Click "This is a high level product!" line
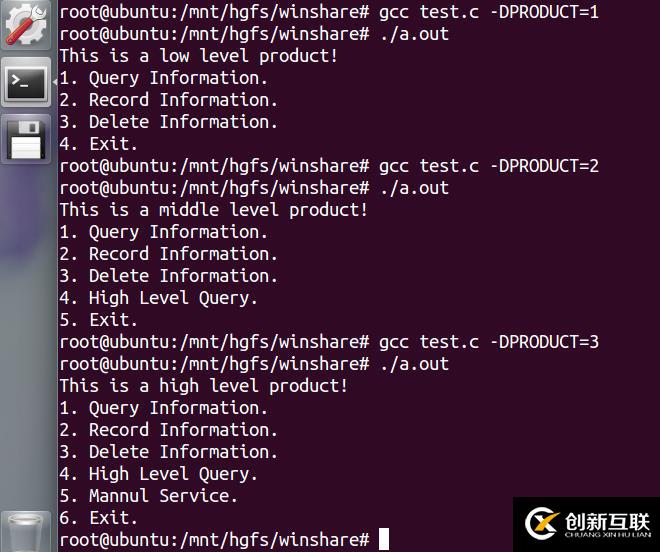This screenshot has height=552, width=660. [203, 386]
